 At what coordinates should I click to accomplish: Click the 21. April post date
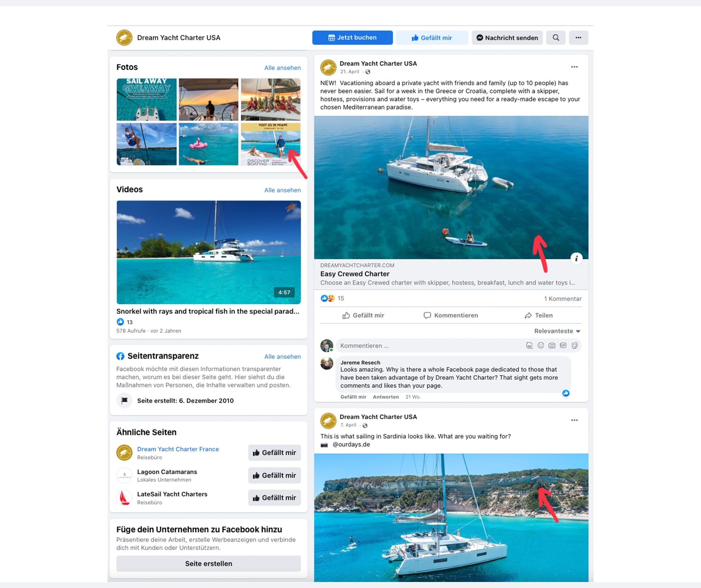point(349,72)
